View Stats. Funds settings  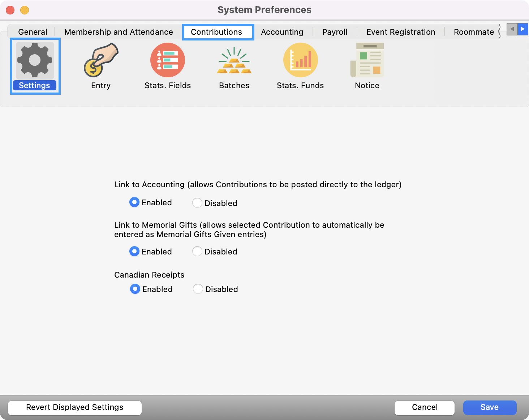pos(300,60)
